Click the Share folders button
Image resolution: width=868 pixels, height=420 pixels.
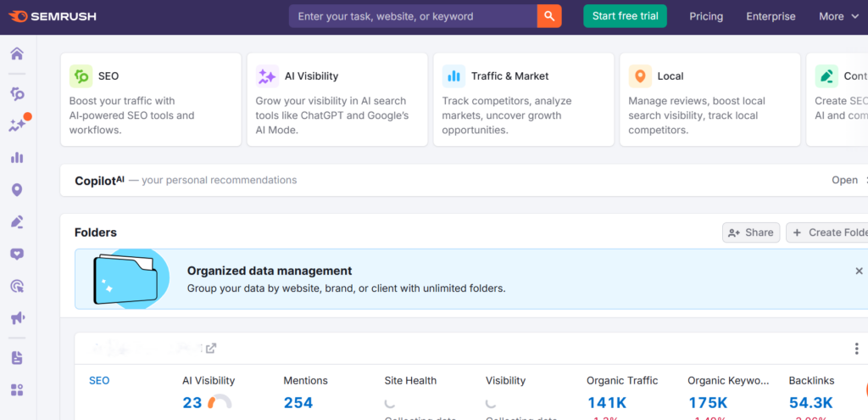[751, 232]
